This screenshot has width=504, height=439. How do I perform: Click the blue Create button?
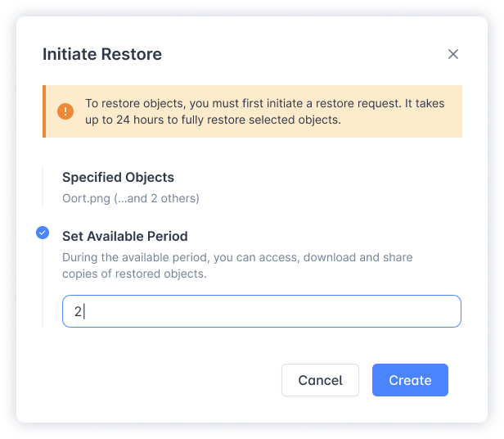410,380
